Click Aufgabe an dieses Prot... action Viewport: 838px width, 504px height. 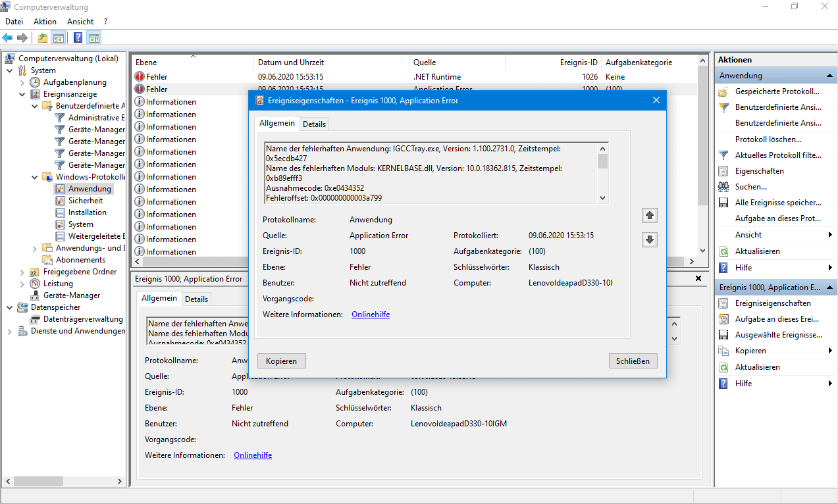pos(778,218)
